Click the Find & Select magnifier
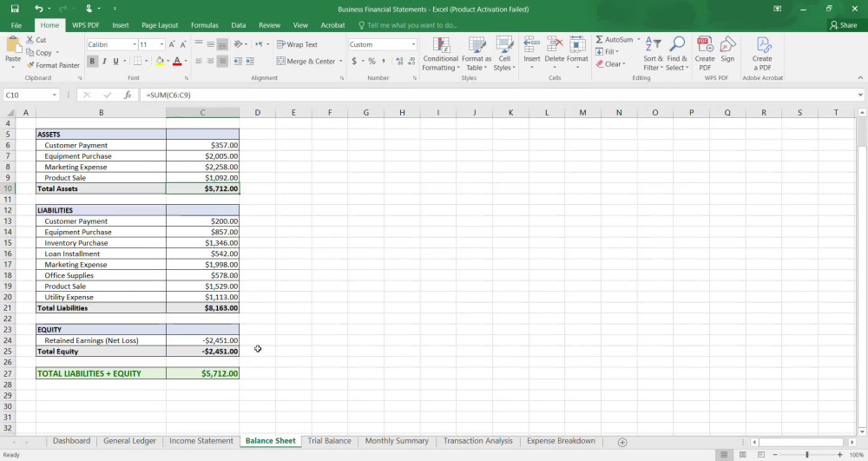 tap(677, 45)
